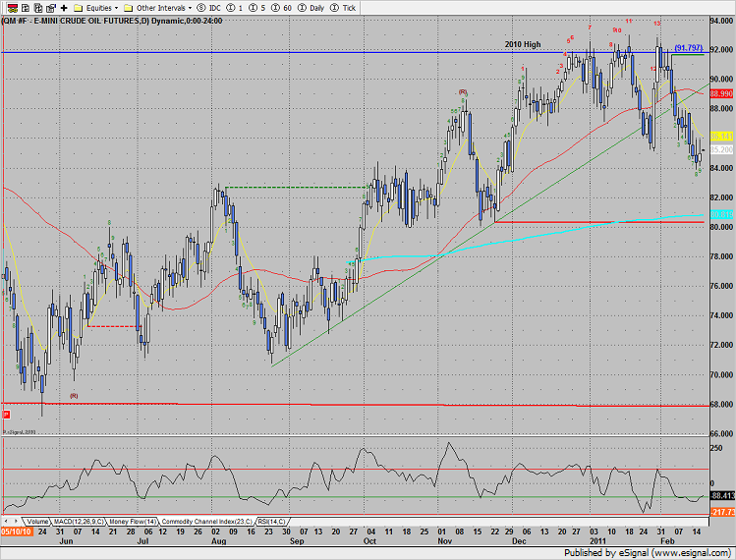The image size is (736, 560).
Task: Select the Commodity Channel Index(23,C) tab
Action: pos(207,522)
